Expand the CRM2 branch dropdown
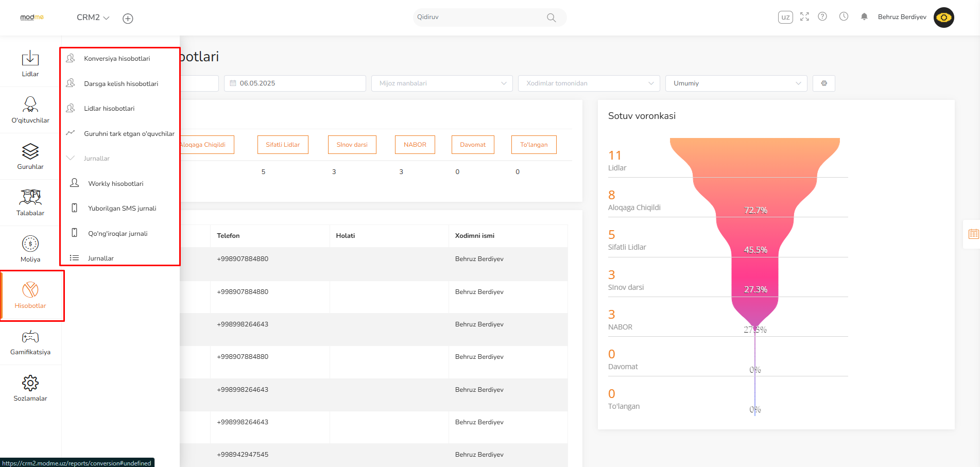This screenshot has width=980, height=467. coord(93,18)
